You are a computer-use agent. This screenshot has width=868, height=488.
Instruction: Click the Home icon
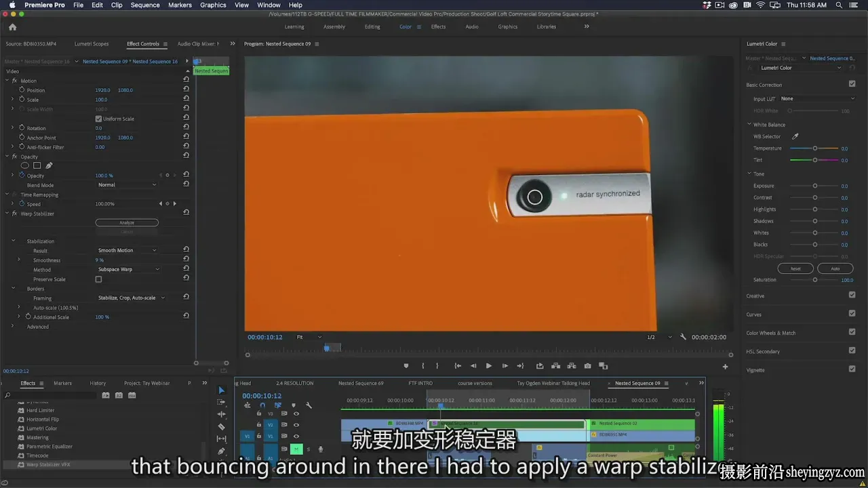click(x=12, y=27)
